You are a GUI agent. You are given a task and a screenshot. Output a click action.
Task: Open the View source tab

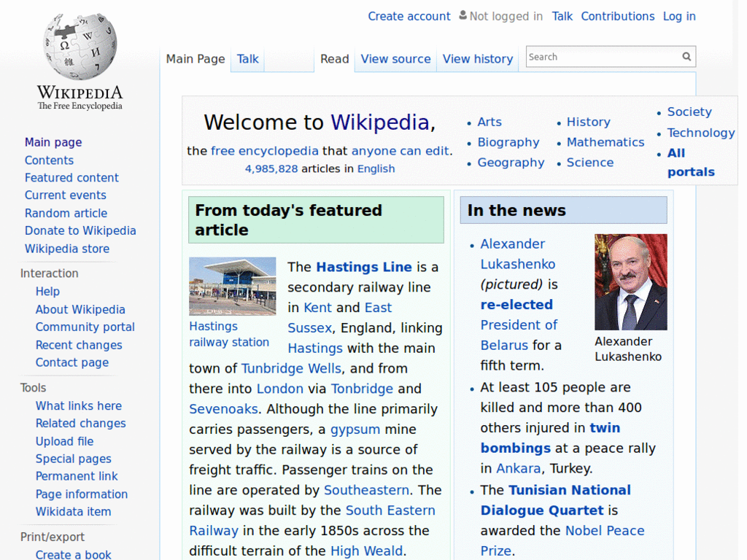[x=395, y=59]
